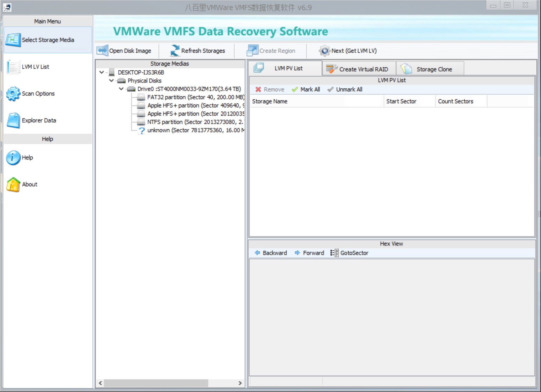The height and width of the screenshot is (392, 541).
Task: Click the LVM PV List tab icon
Action: click(x=259, y=68)
